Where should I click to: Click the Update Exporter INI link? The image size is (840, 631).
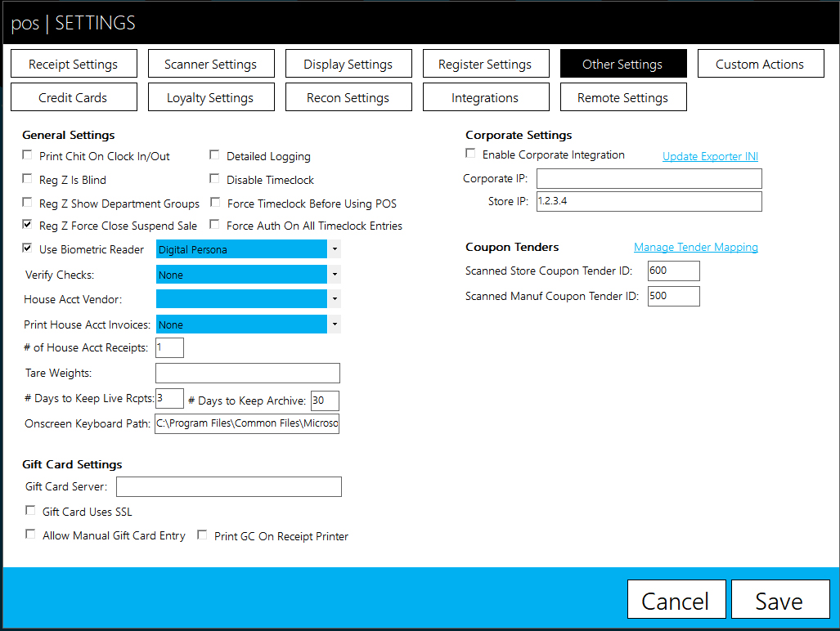coord(710,156)
